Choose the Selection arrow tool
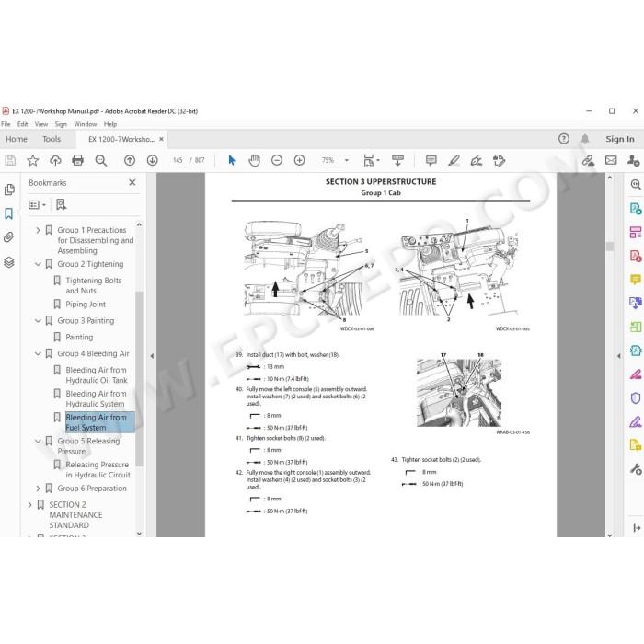Screen dimensions: 644x644 (232, 160)
